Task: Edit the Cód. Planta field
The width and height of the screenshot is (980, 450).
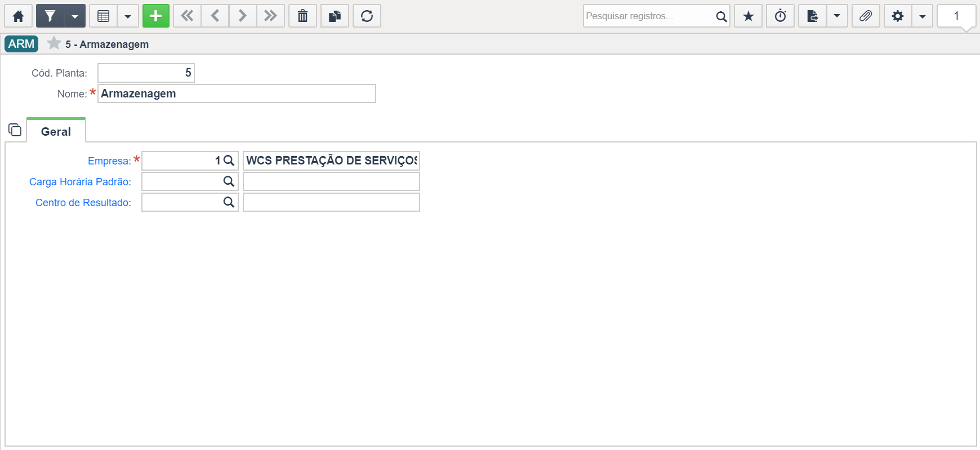Action: coord(146,73)
